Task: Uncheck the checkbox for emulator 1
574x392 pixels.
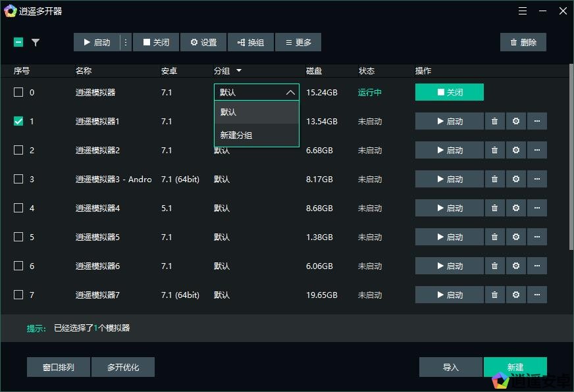Action: coord(18,121)
